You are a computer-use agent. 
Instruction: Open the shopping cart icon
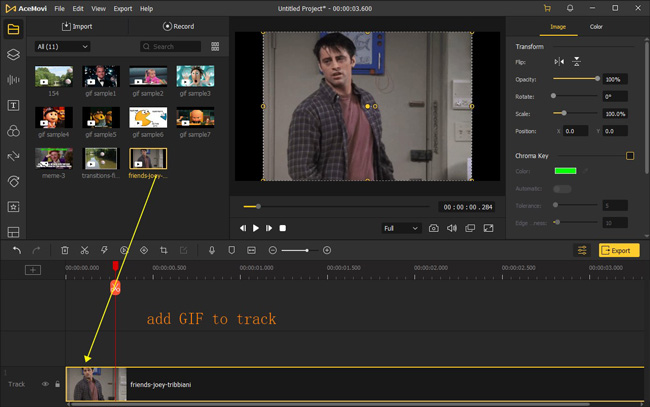coord(547,8)
